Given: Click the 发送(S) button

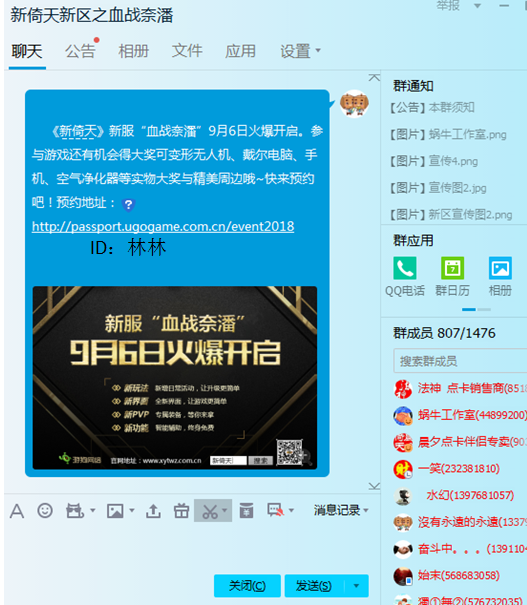Looking at the screenshot, I should point(315,586).
